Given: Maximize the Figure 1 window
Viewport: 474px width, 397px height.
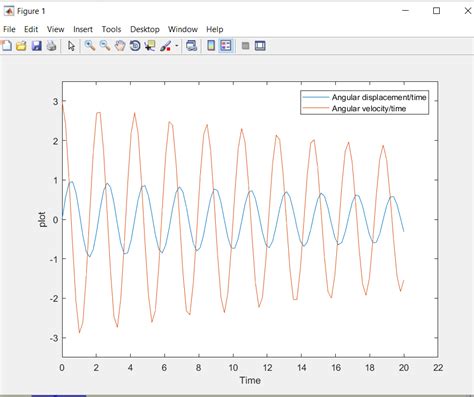Looking at the screenshot, I should (x=436, y=11).
